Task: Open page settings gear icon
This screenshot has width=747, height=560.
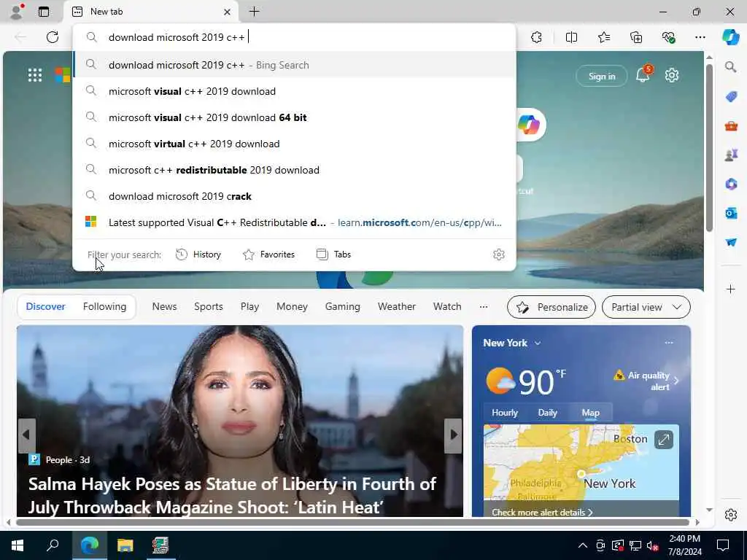Action: pyautogui.click(x=672, y=75)
